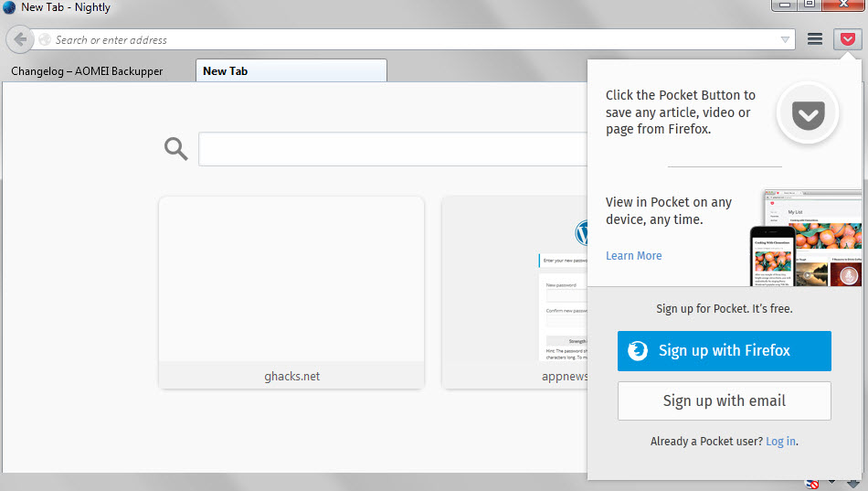Click Learn More link in Pocket panel

point(634,255)
